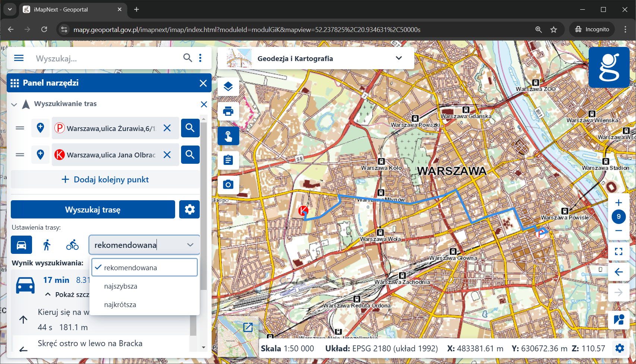Click the Geoportal logo
The width and height of the screenshot is (636, 364).
click(609, 67)
